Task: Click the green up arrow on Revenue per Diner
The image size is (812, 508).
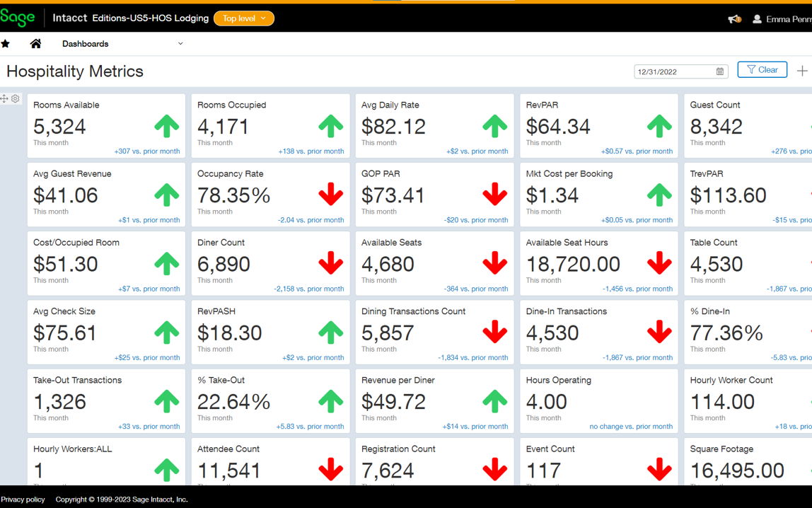Action: pyautogui.click(x=495, y=401)
